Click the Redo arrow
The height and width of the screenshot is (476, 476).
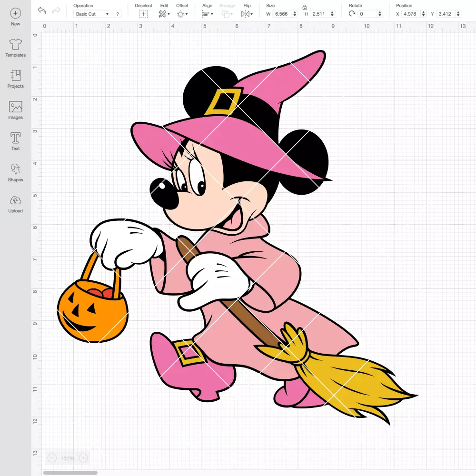point(56,10)
